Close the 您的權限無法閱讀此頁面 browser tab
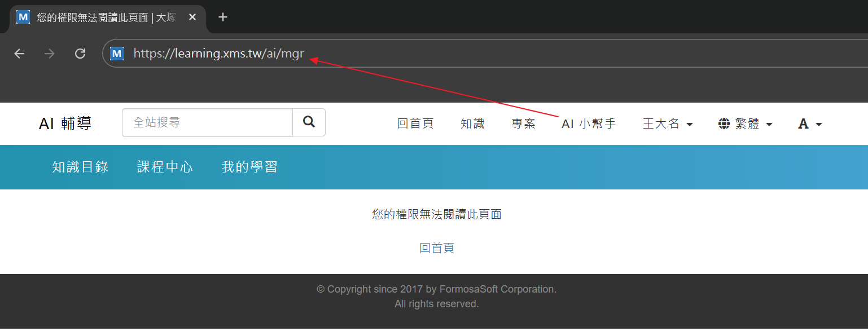This screenshot has height=336, width=868. [192, 17]
